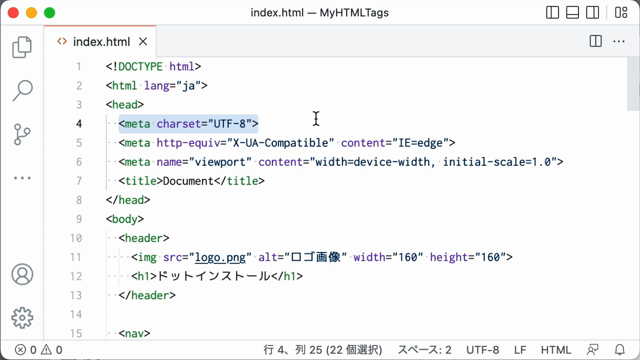Click the UTF-8 encoding selector in status bar

pos(482,350)
